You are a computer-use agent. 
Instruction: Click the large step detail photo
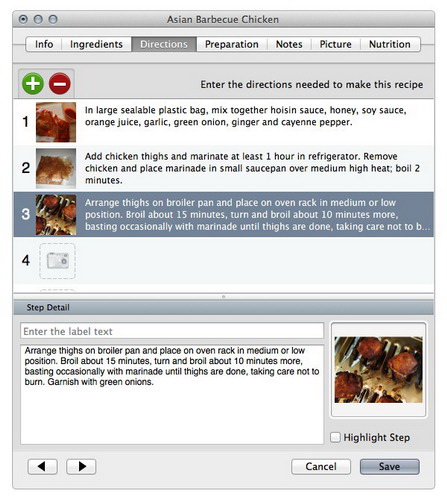(378, 369)
